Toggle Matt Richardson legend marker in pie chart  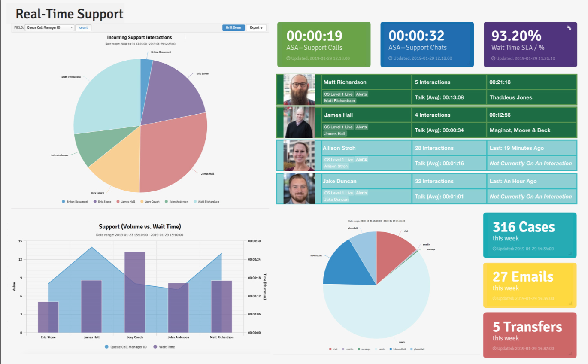click(195, 201)
